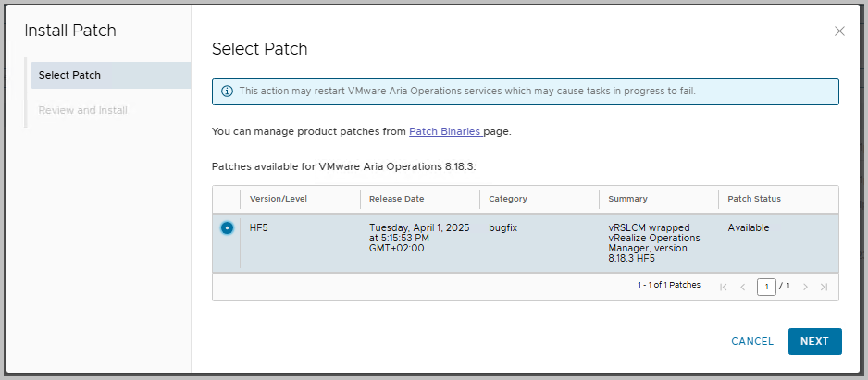Image resolution: width=868 pixels, height=380 pixels.
Task: Click the bugfix category cell
Action: 502,227
